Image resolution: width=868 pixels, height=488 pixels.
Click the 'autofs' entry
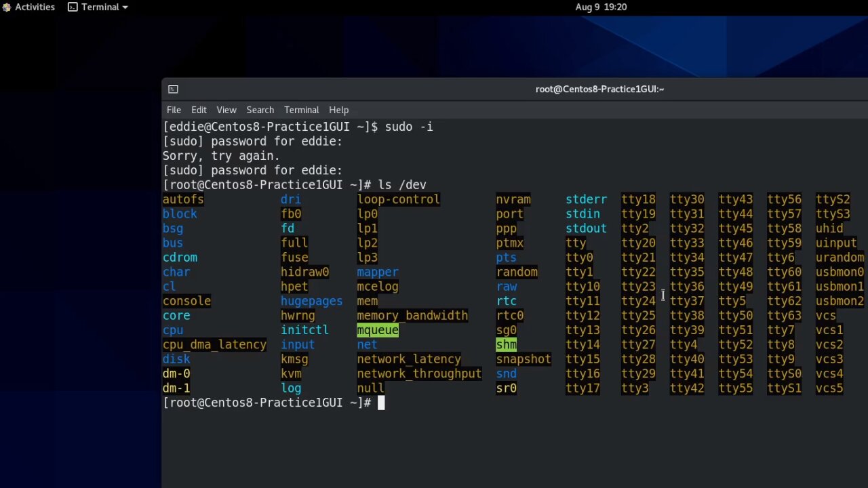[x=183, y=199]
